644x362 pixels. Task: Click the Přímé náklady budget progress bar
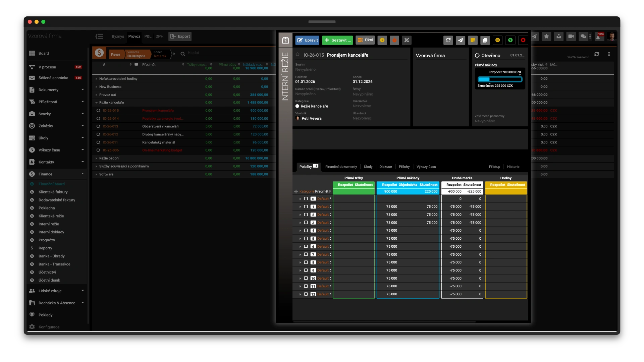point(500,79)
